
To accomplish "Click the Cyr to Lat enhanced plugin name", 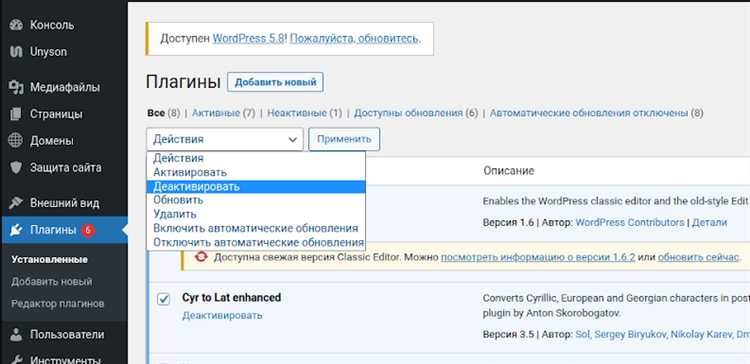I will click(232, 298).
